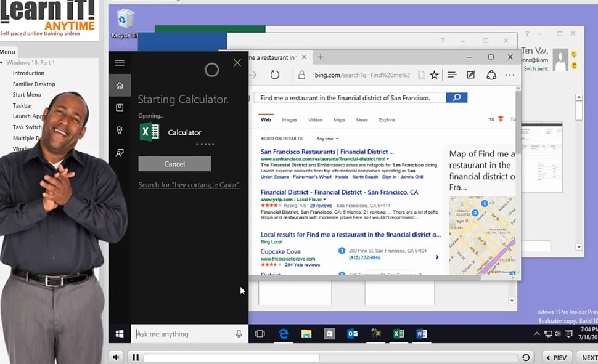Switch to Bing News tab
Screen dimensions: 598x364
point(362,119)
